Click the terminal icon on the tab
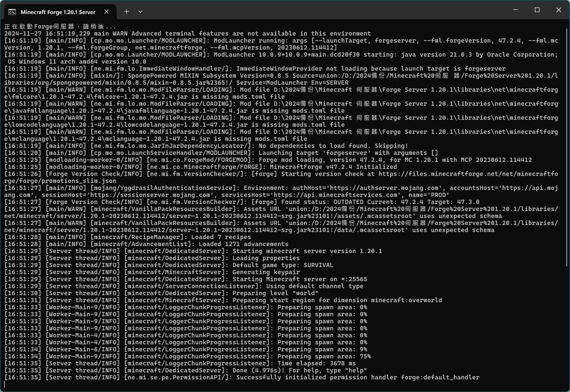 [11, 11]
